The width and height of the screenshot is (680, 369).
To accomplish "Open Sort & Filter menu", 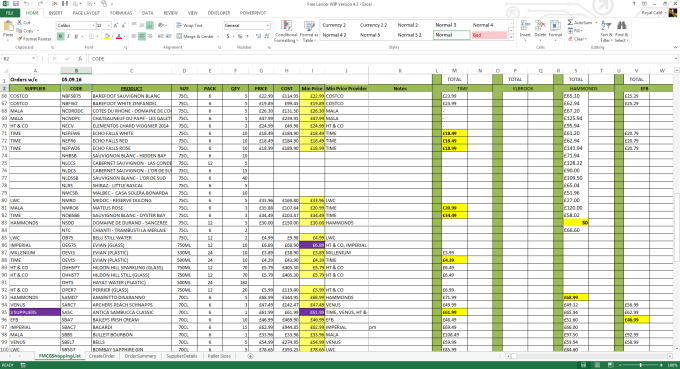I will (x=606, y=31).
